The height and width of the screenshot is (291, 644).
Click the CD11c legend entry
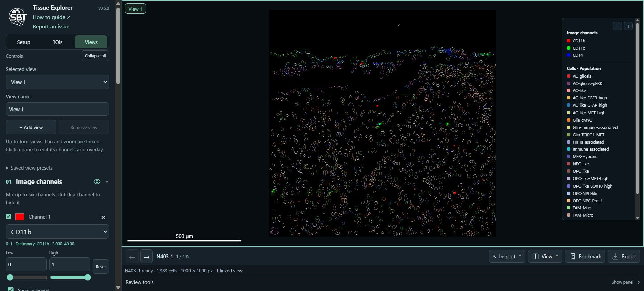click(576, 48)
